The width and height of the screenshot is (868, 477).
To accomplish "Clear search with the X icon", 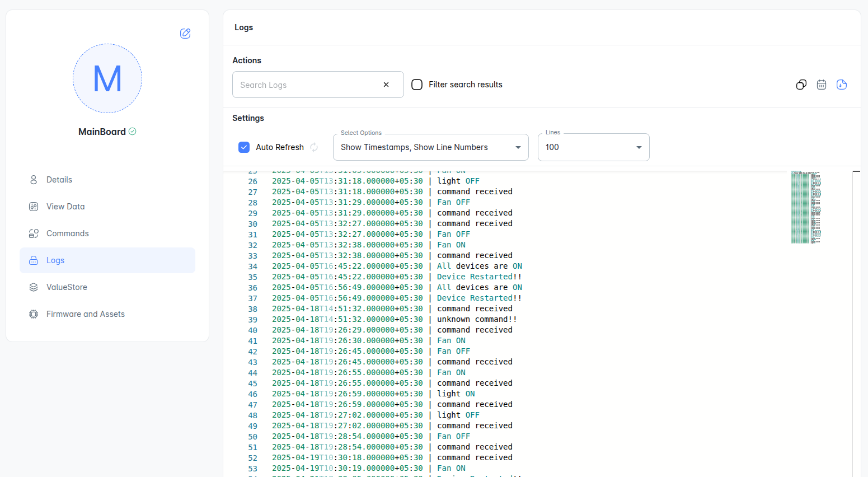I will point(386,85).
